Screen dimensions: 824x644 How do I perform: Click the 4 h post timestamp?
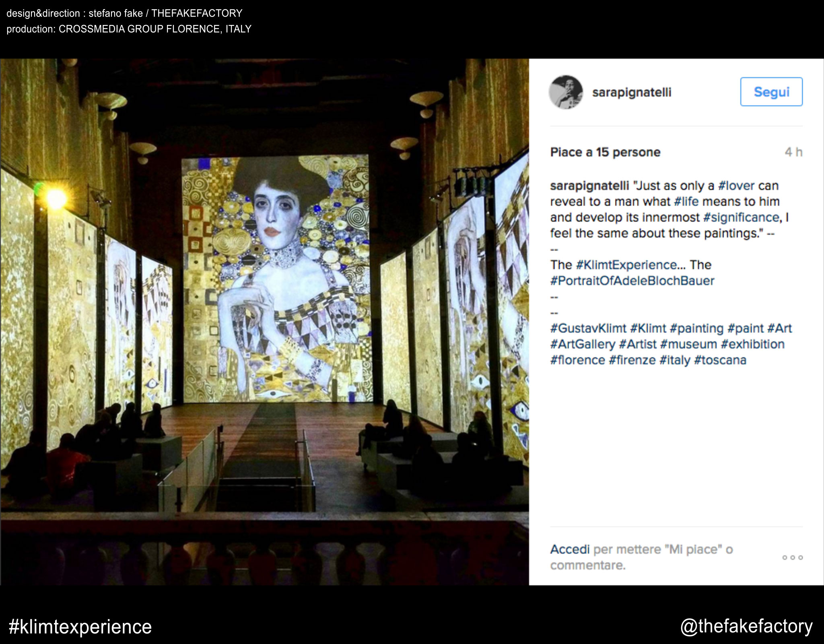coord(793,152)
